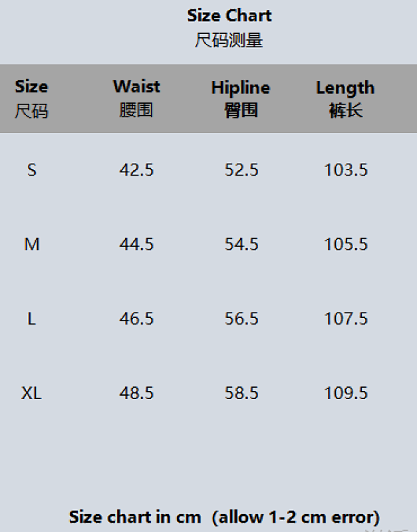The width and height of the screenshot is (417, 532).
Task: Click length value 107.5
Action: coord(346,319)
